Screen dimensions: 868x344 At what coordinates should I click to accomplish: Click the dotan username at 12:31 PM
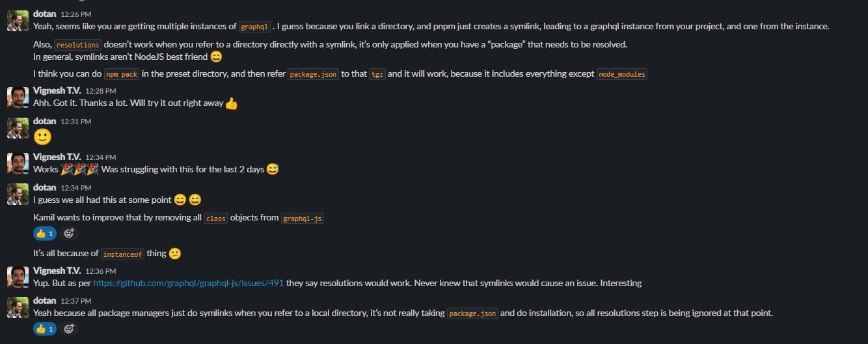pyautogui.click(x=44, y=121)
